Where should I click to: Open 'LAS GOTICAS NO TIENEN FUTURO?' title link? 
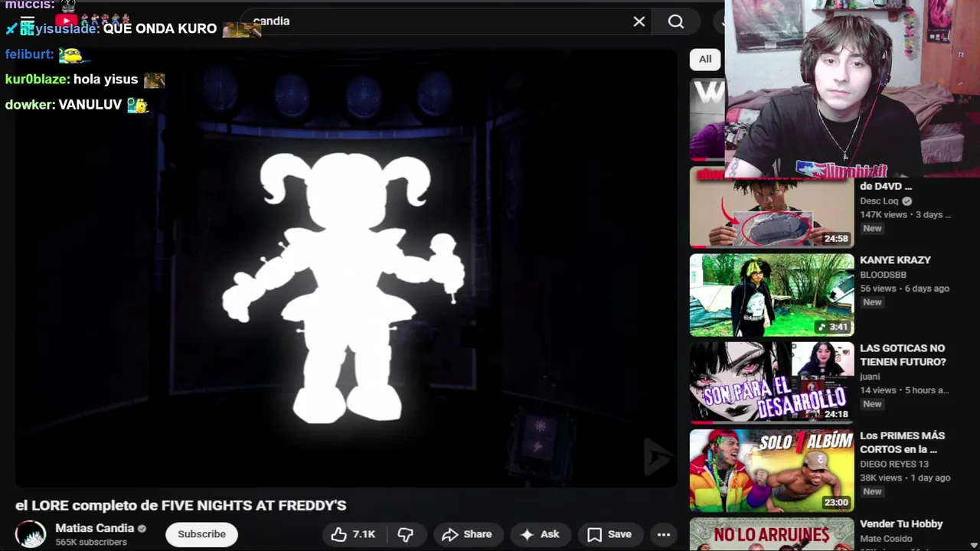click(x=903, y=355)
